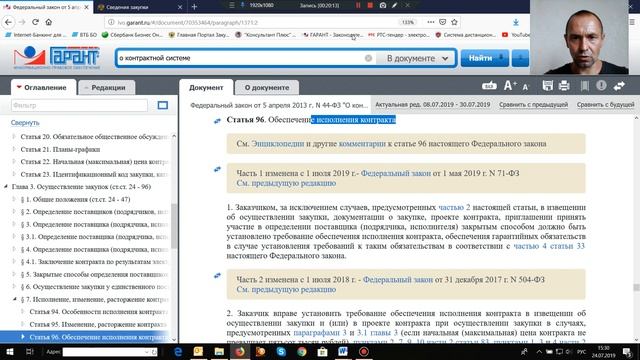Click the link icon beside the 'Часть 2 изменена' note
Image resolution: width=640 pixels, height=360 pixels.
click(x=217, y=276)
